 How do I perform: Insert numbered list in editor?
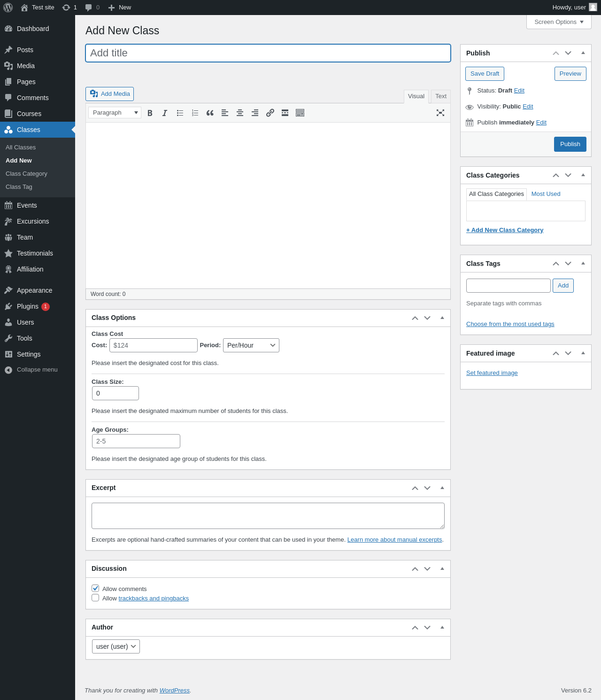coord(195,113)
